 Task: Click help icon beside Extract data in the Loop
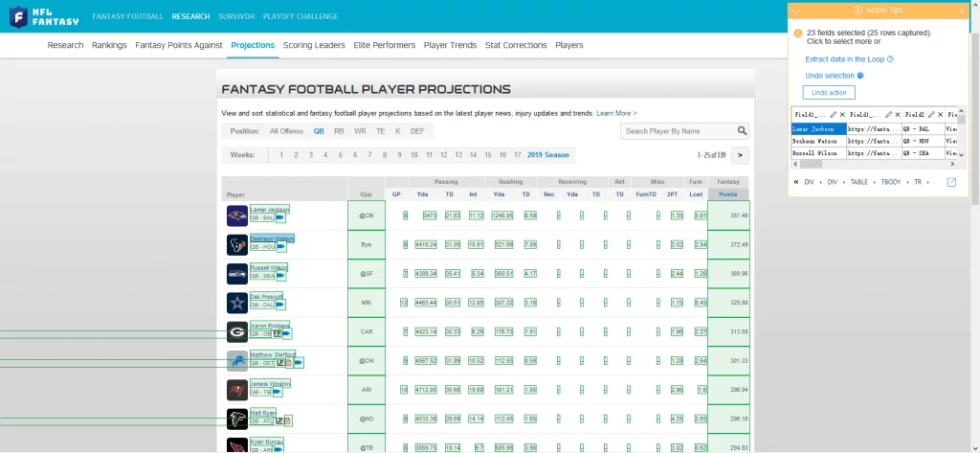(x=891, y=59)
